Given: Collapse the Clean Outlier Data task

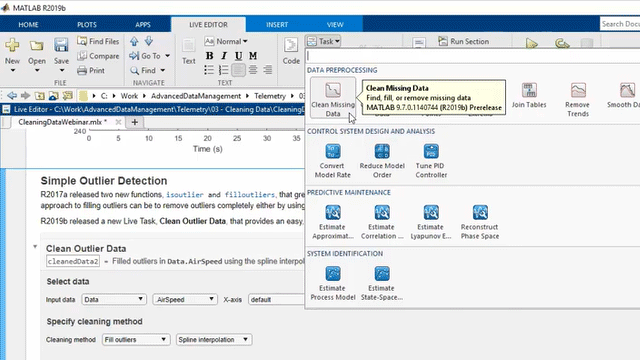Looking at the screenshot, I should coord(35,247).
